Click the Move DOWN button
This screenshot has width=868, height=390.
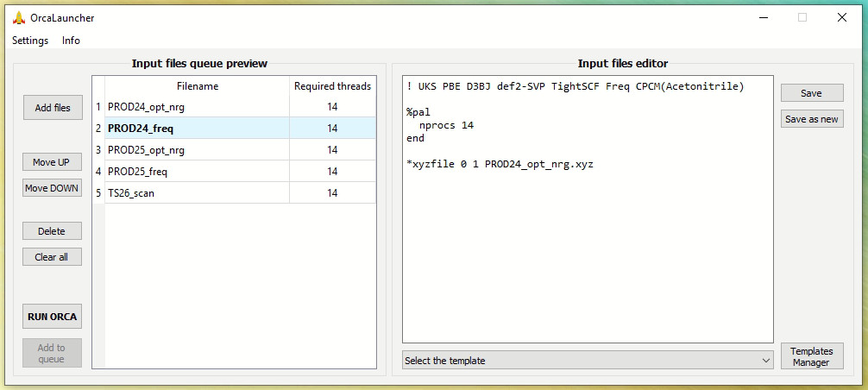pos(52,188)
